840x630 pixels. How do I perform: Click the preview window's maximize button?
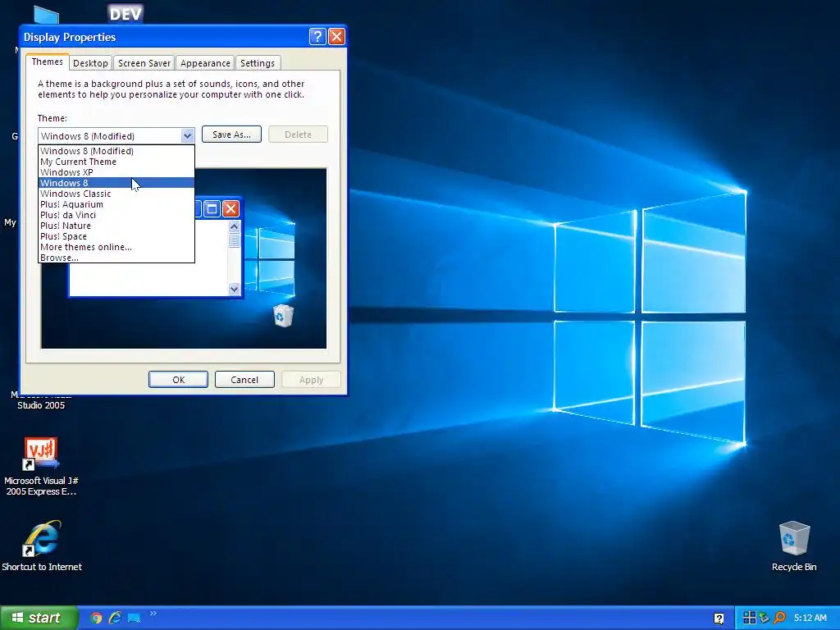[x=212, y=208]
